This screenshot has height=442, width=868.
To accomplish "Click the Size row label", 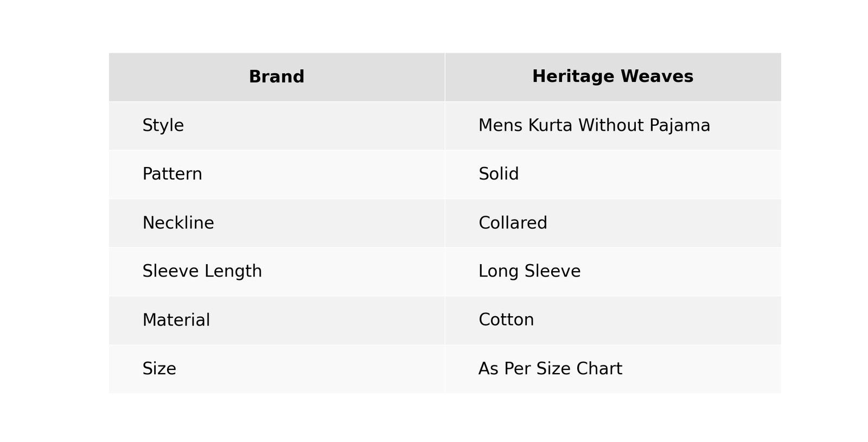I will click(159, 369).
